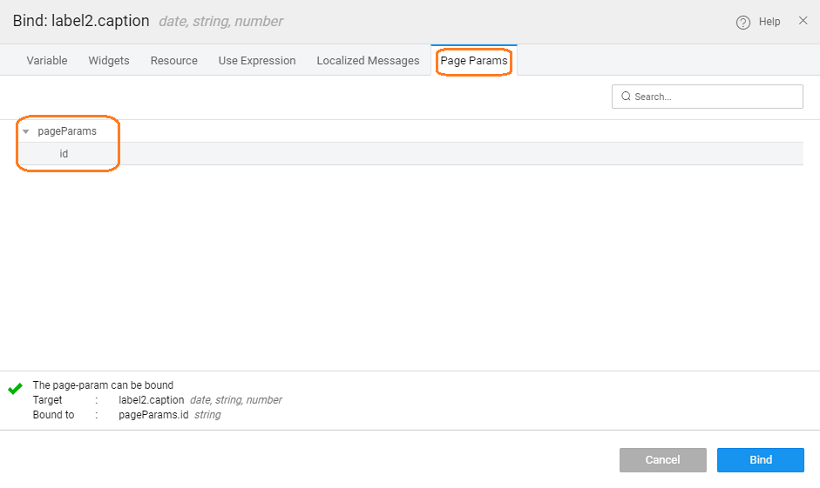Image resolution: width=820 pixels, height=488 pixels.
Task: Click the dialog title Bind: label2.caption
Action: 81,21
